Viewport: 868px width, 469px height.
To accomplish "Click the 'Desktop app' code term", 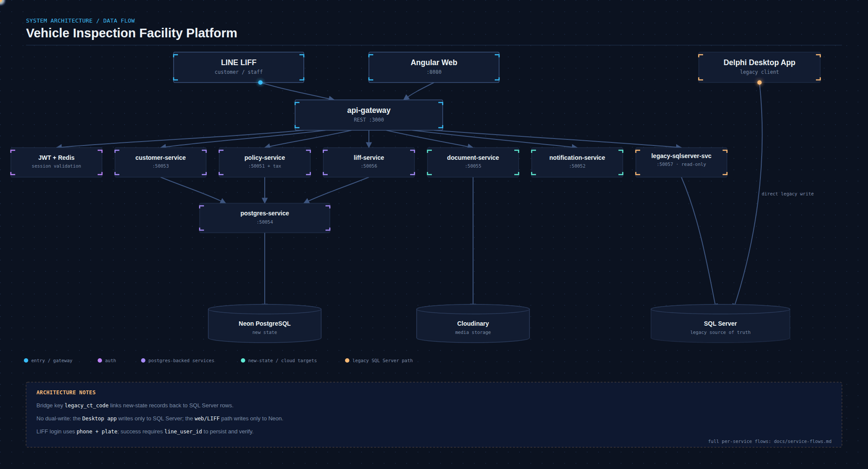I will coord(99,419).
